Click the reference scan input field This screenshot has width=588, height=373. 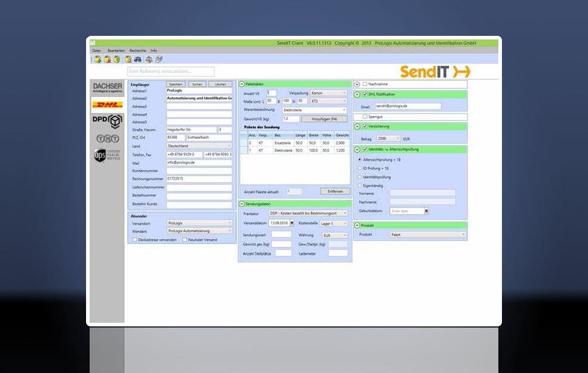[x=171, y=71]
